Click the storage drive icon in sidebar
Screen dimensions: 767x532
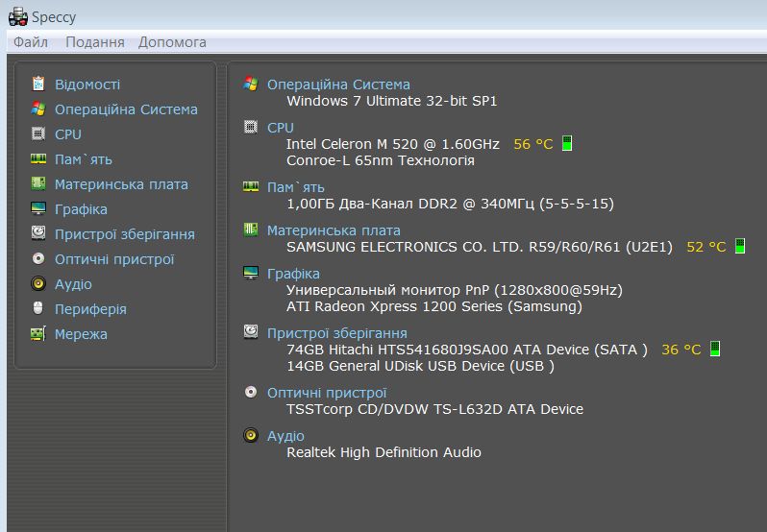pos(38,234)
